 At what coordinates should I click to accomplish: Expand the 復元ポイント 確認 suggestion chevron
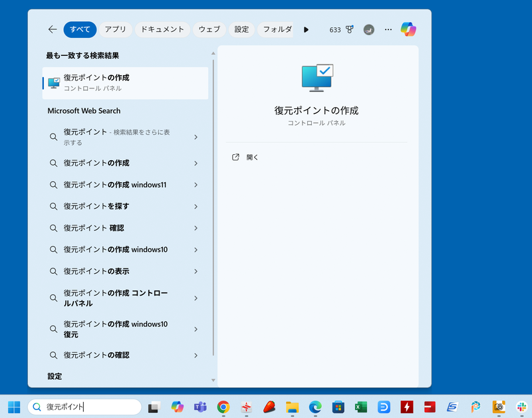(196, 227)
